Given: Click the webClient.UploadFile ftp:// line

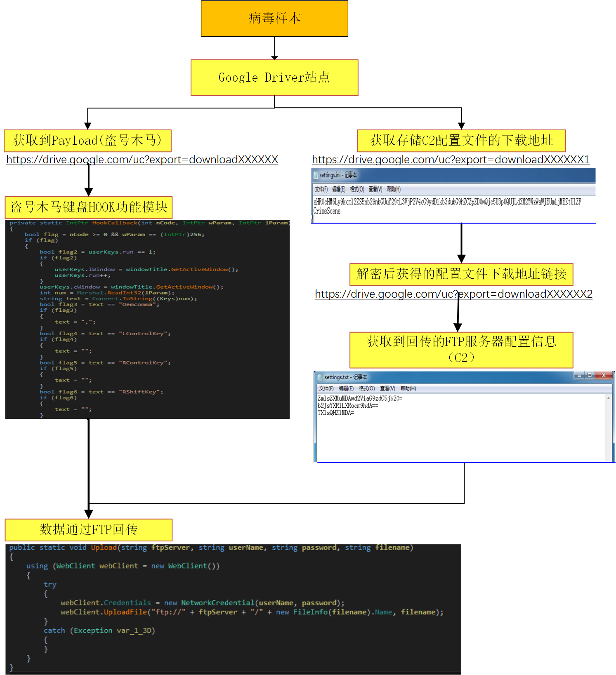Looking at the screenshot, I should coord(252,612).
